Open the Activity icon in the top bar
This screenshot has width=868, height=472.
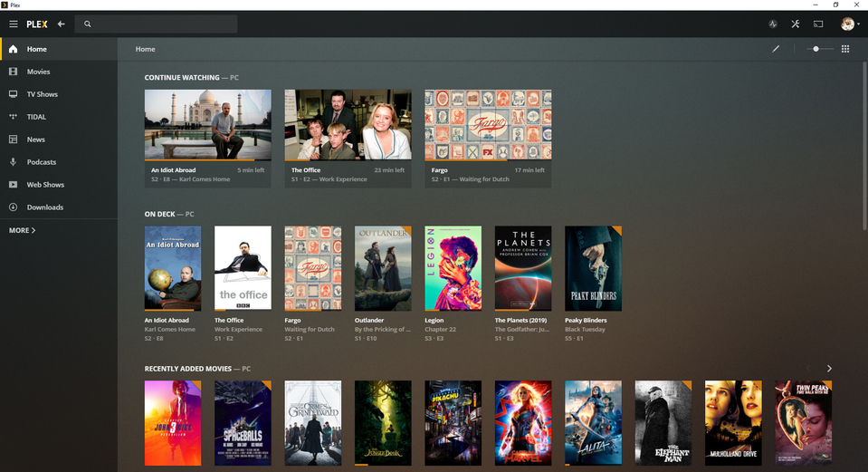tap(773, 24)
